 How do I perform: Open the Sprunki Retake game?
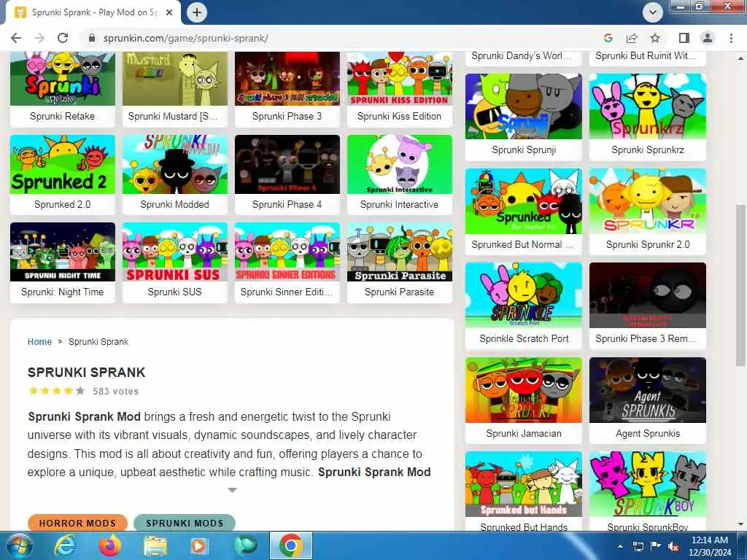[63, 89]
